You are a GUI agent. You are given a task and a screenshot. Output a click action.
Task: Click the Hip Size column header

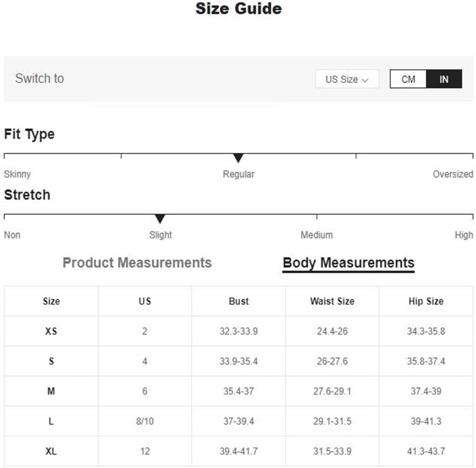click(x=426, y=301)
